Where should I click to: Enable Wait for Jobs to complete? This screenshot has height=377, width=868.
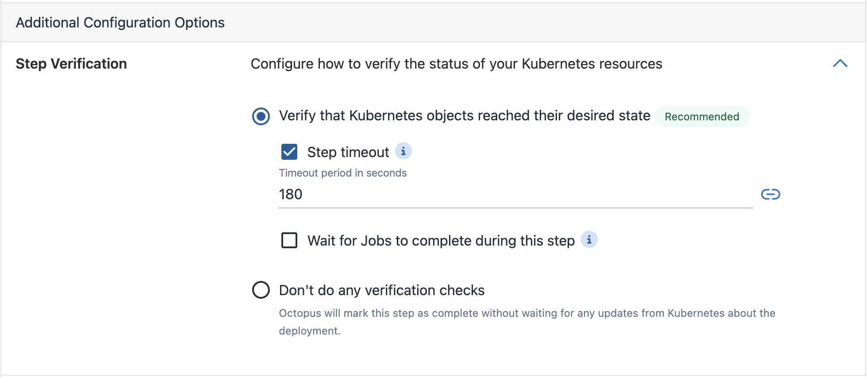tap(290, 240)
